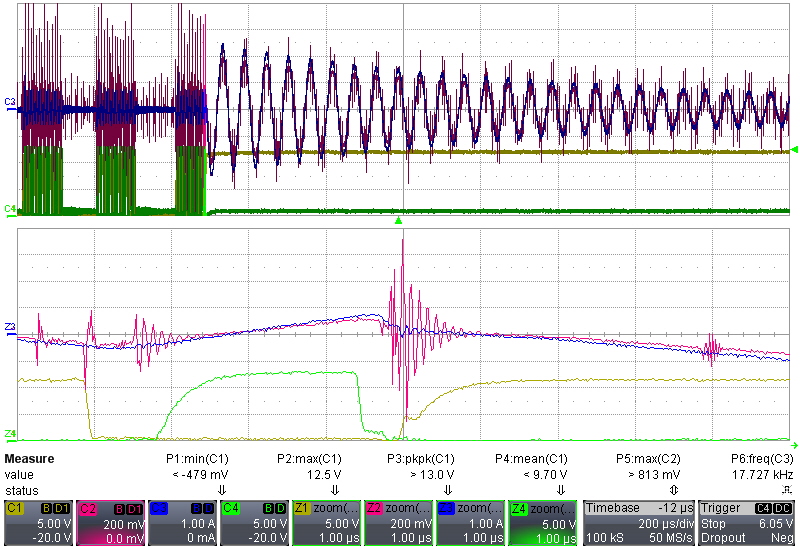
Task: Select the P5:max(C2) measurement label
Action: 648,459
